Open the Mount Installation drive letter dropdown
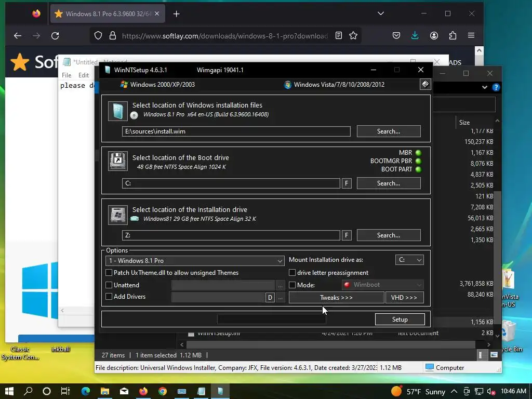The height and width of the screenshot is (399, 532). pyautogui.click(x=409, y=260)
